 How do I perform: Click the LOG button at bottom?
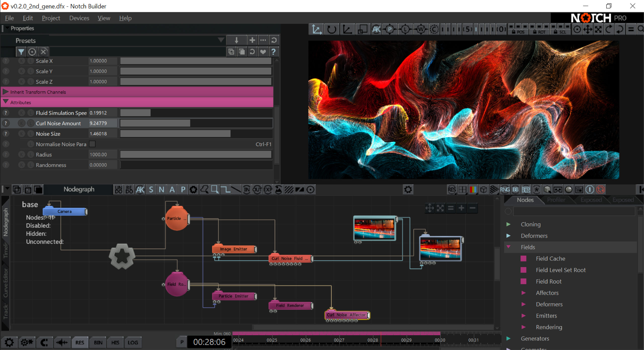point(133,342)
